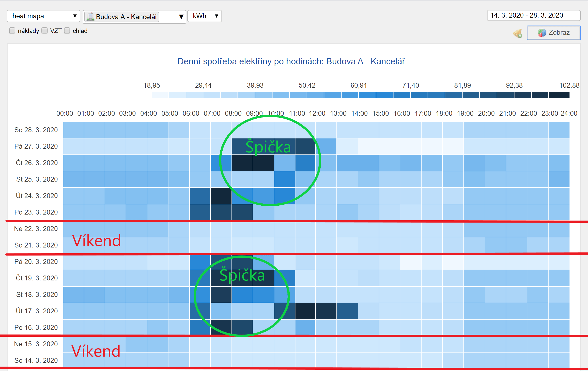Expand the Budova A - Kancelář dropdown arrow

click(x=181, y=17)
